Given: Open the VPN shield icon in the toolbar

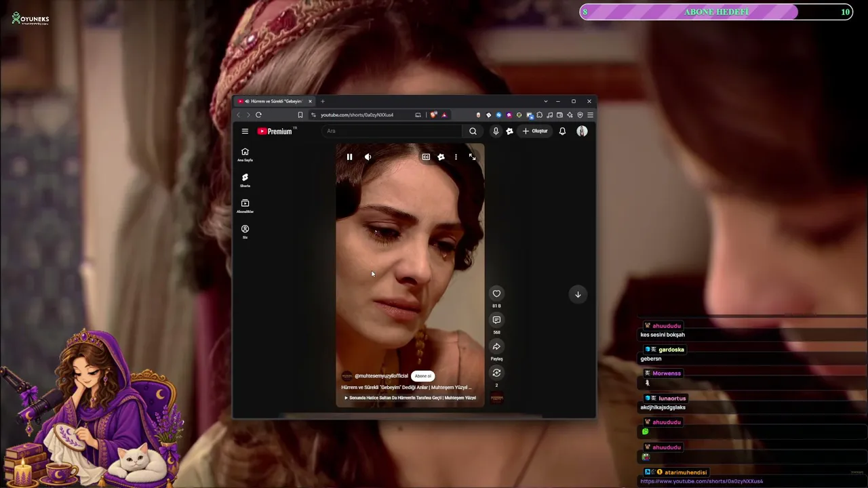Looking at the screenshot, I should [580, 115].
